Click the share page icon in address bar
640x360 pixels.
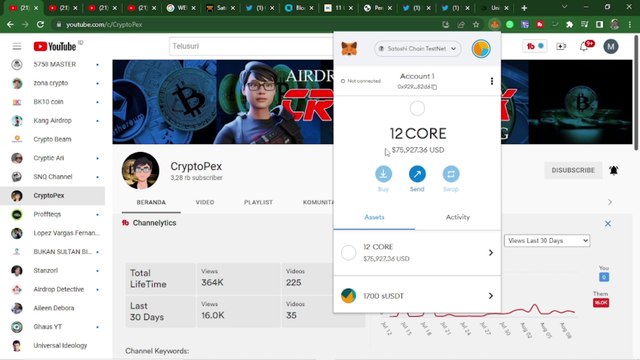tap(461, 24)
